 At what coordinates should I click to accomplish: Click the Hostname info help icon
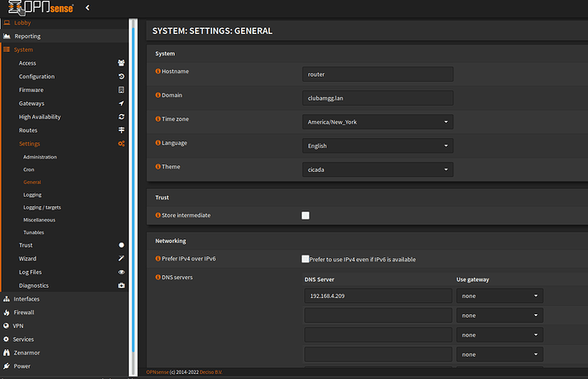pos(158,71)
